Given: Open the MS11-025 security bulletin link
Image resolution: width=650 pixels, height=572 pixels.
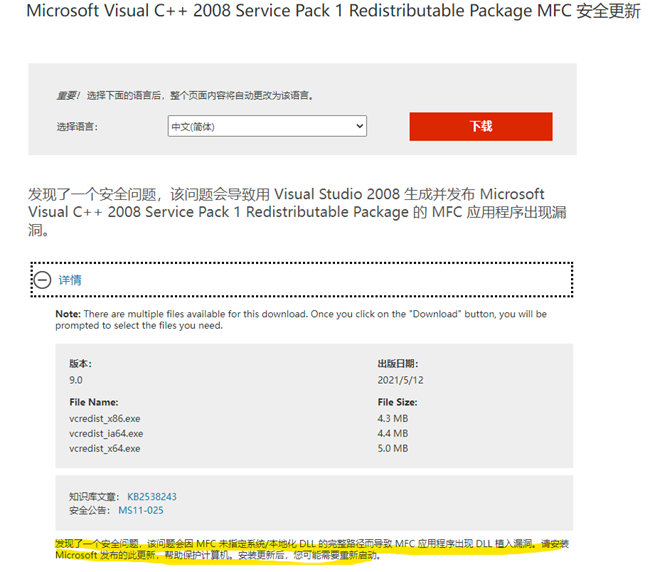Looking at the screenshot, I should point(140,510).
